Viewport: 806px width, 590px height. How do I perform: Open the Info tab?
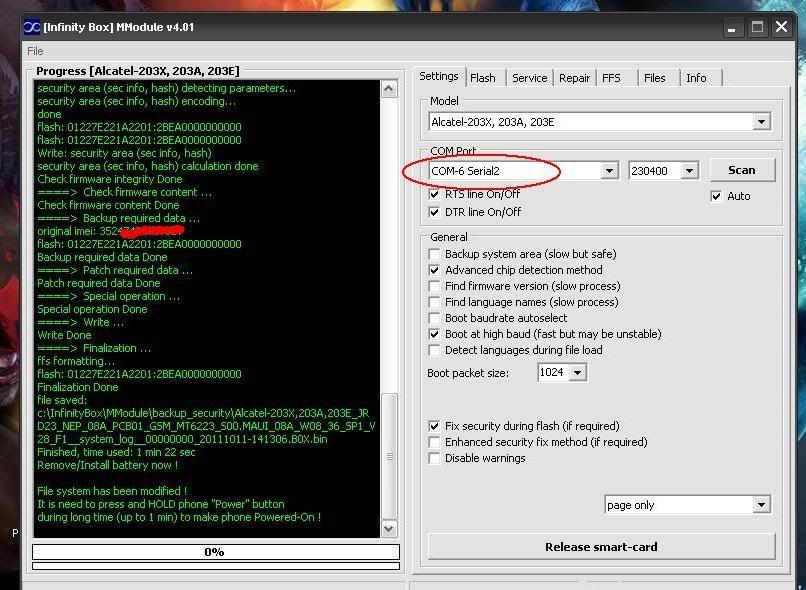pyautogui.click(x=696, y=78)
